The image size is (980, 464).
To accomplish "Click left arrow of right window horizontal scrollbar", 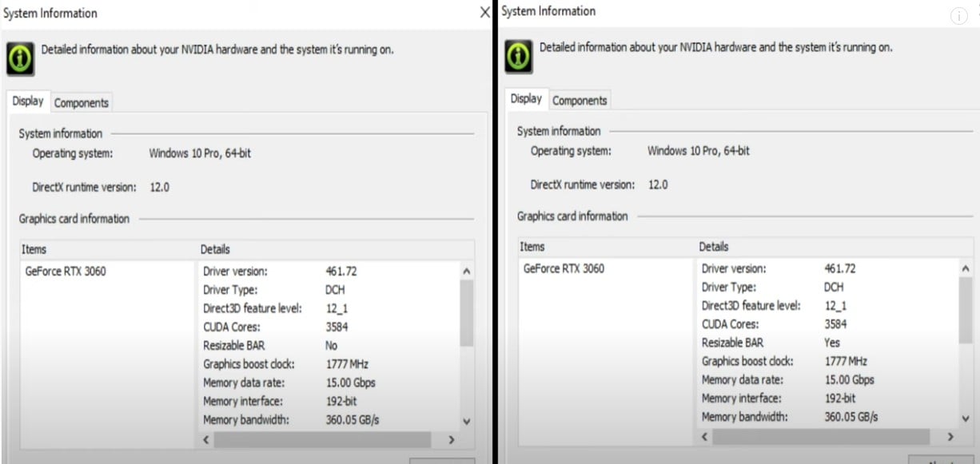I will click(x=704, y=437).
